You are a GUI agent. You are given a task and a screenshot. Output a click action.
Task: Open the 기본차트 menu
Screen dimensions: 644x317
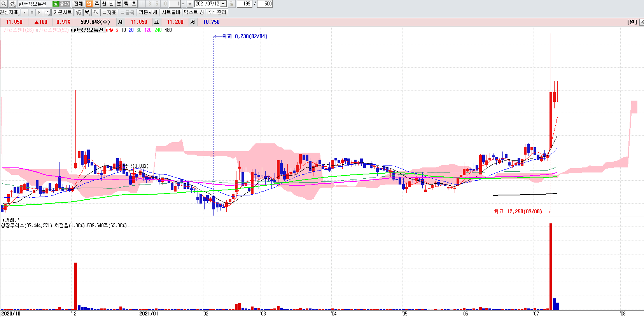click(x=63, y=12)
